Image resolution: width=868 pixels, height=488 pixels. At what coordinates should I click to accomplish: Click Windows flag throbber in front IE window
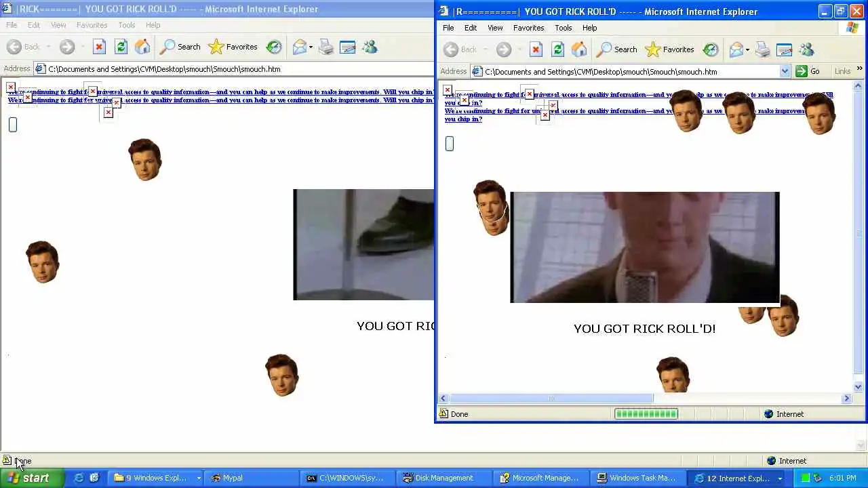[x=852, y=28]
